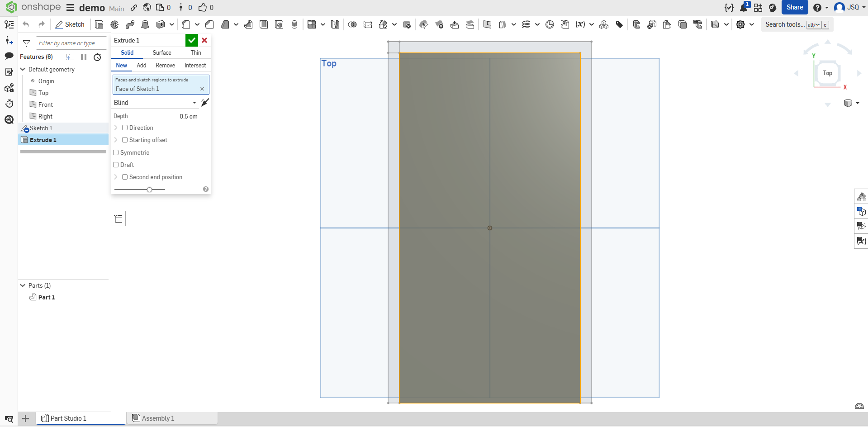
Task: Click the tag icon in toolbar
Action: [619, 24]
